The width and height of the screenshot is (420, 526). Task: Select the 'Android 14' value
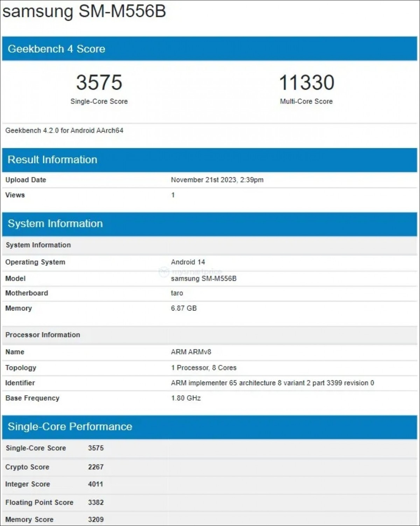coord(188,262)
